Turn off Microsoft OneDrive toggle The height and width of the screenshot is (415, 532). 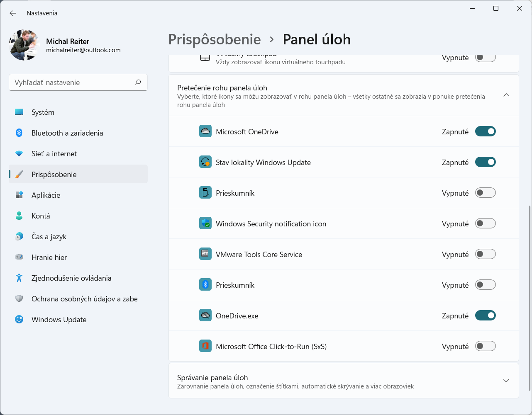point(485,131)
